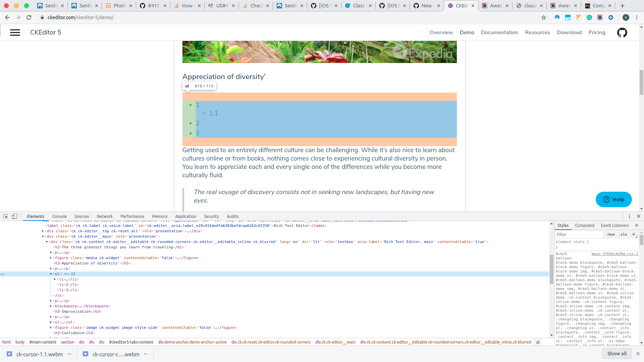Screen dimensions: 644x362
Task: Expand the blockquote node in the Elements tree
Action: tap(51, 306)
